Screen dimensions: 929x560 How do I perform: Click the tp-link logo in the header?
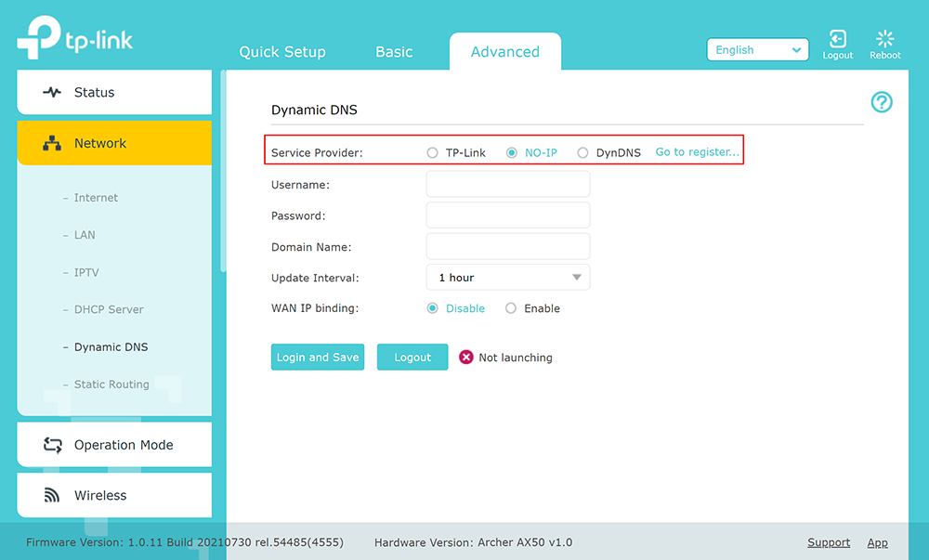pyautogui.click(x=74, y=37)
